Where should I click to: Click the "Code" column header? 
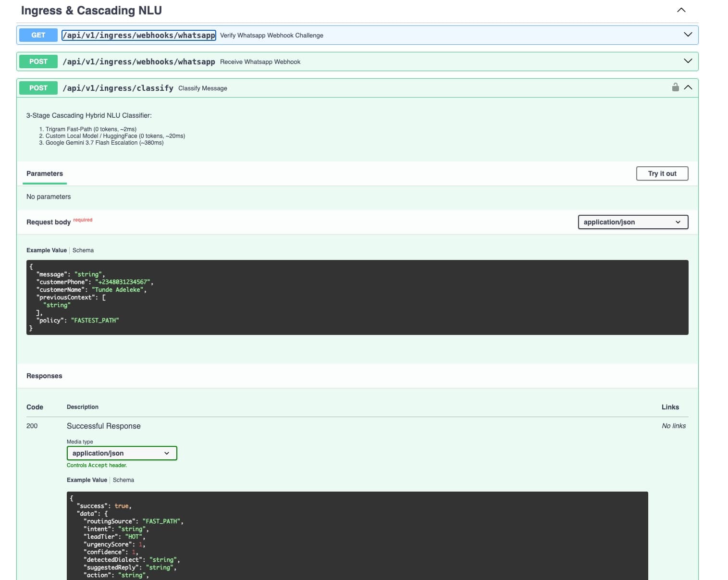tap(35, 407)
